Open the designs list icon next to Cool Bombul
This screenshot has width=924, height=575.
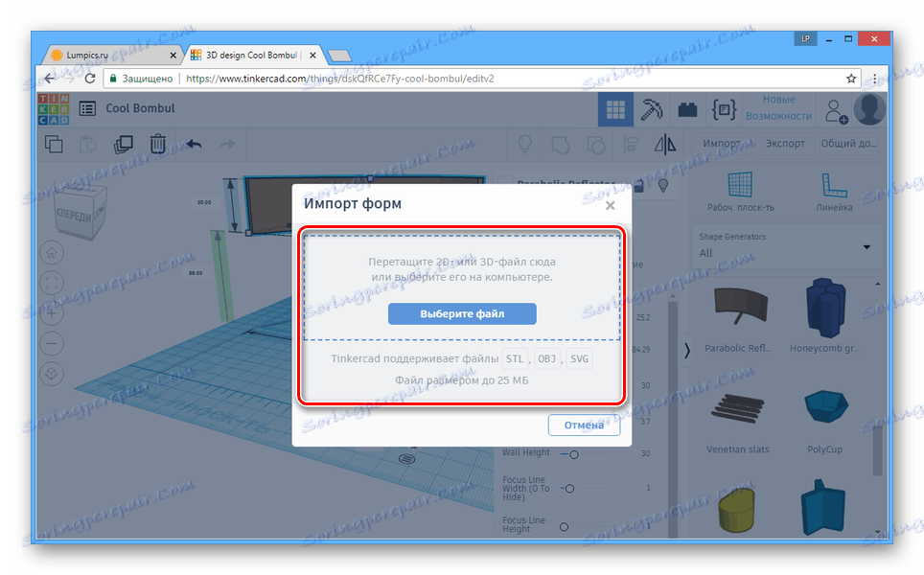(x=87, y=108)
